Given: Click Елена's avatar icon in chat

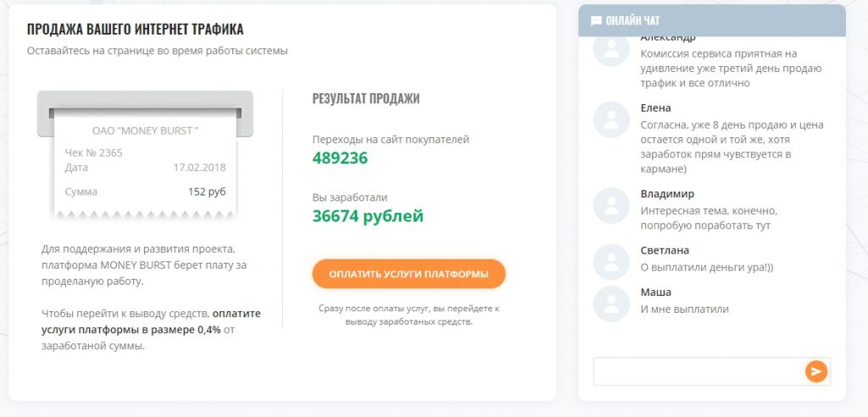Looking at the screenshot, I should [611, 120].
